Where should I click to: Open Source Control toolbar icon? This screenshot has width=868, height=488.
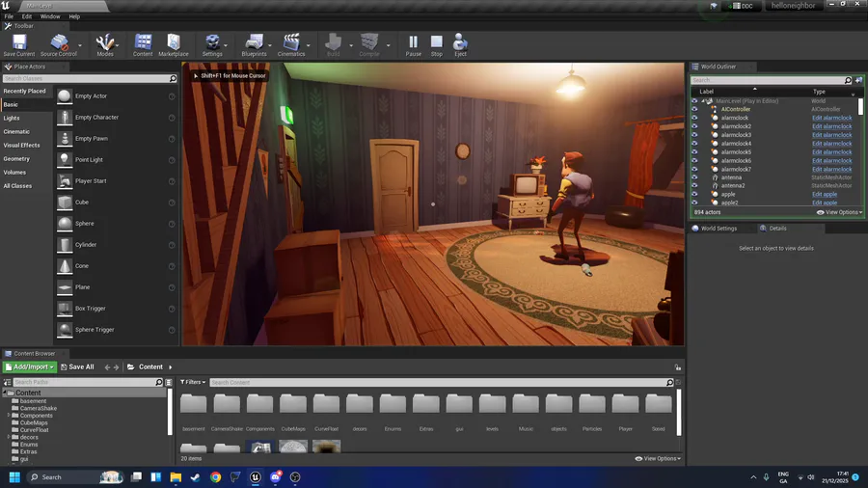point(58,45)
